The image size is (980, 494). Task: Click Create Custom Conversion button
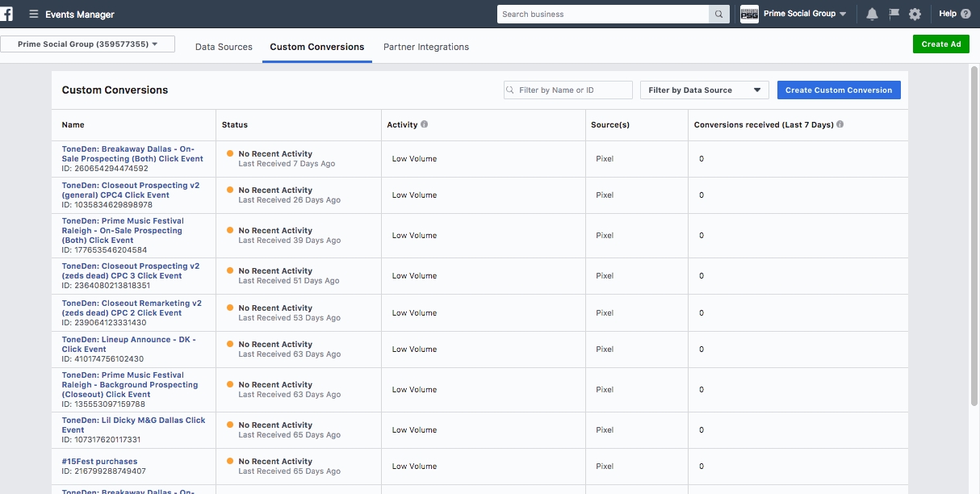coord(839,90)
